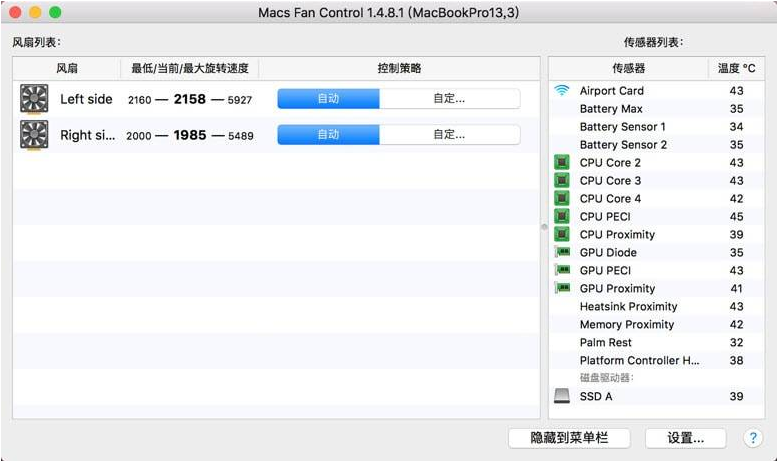Click the 传感器 column header
Image resolution: width=778 pixels, height=461 pixels.
(628, 68)
